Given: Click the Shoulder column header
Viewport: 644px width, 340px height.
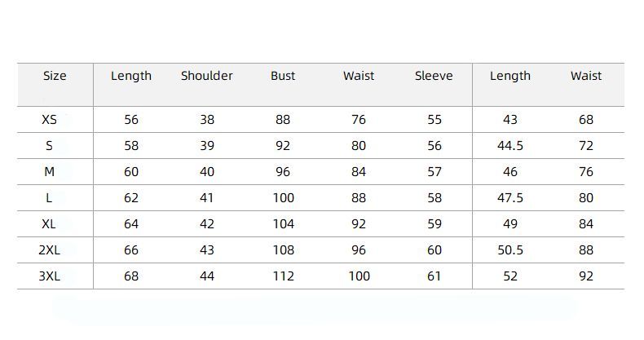Looking at the screenshot, I should 207,76.
